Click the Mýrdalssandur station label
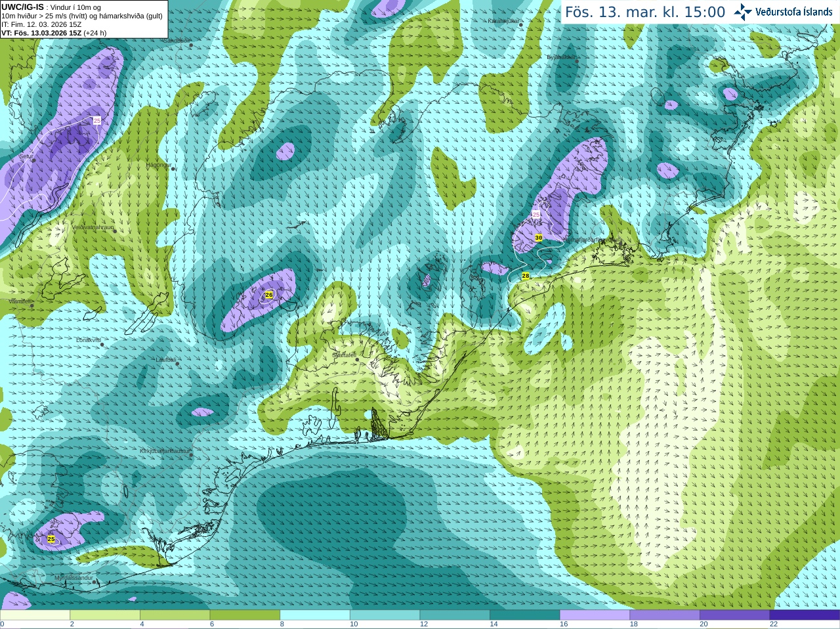Screen dimensions: 840x629 pos(74,578)
